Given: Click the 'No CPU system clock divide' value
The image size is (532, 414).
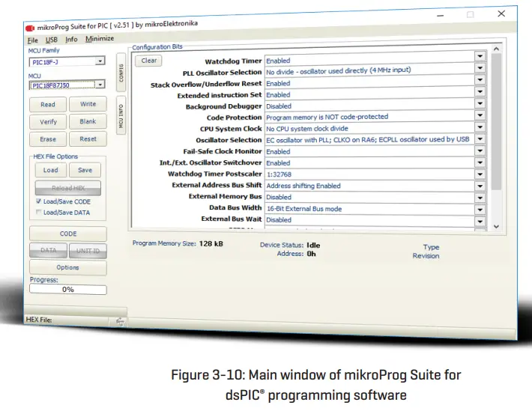Looking at the screenshot, I should (307, 129).
